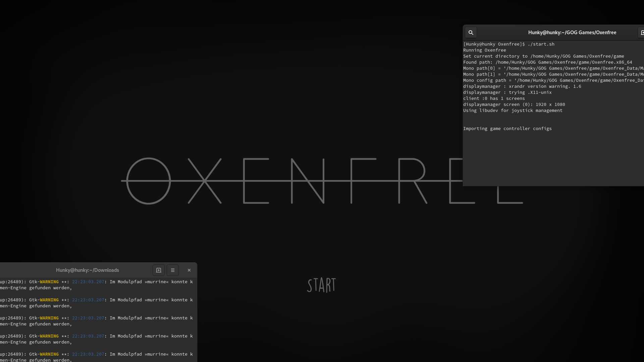644x362 pixels.
Task: Click the letter X in the game logo
Action: (x=205, y=181)
